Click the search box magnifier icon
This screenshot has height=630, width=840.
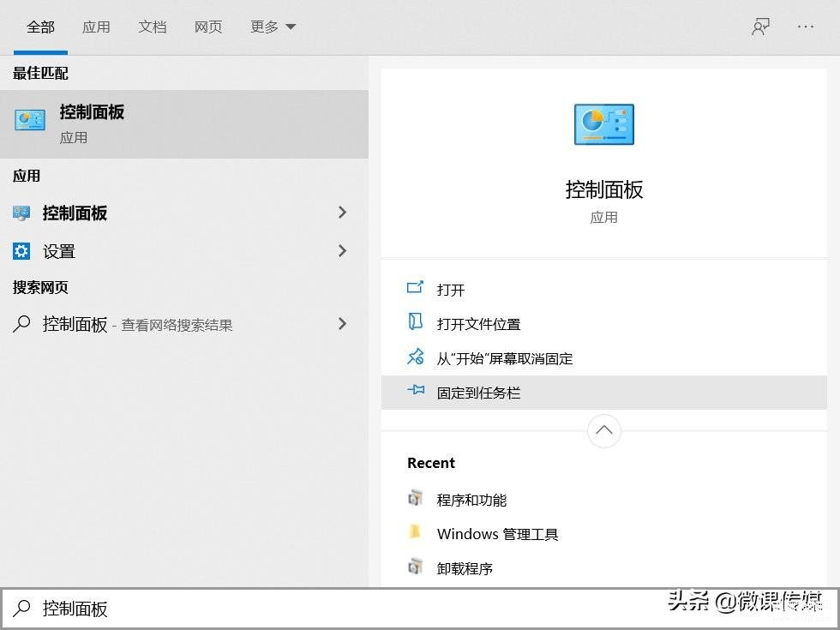point(22,608)
